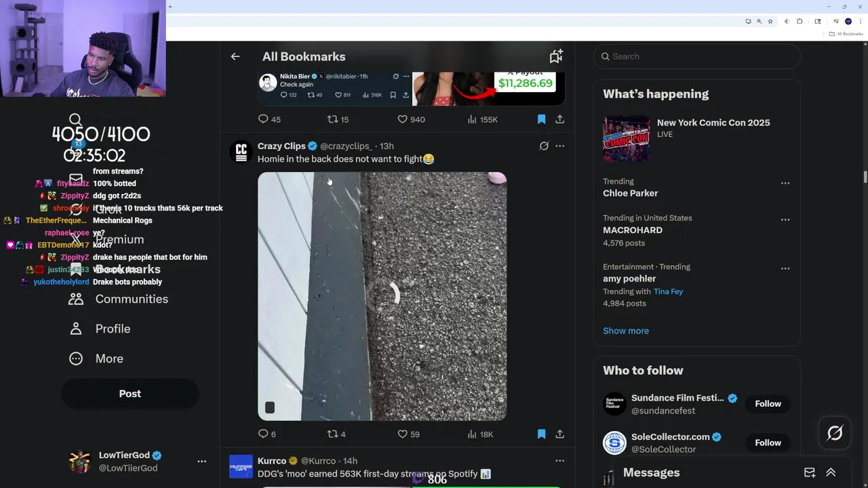Viewport: 868px width, 488px height.
Task: Click Show more under What's happening
Action: (626, 331)
